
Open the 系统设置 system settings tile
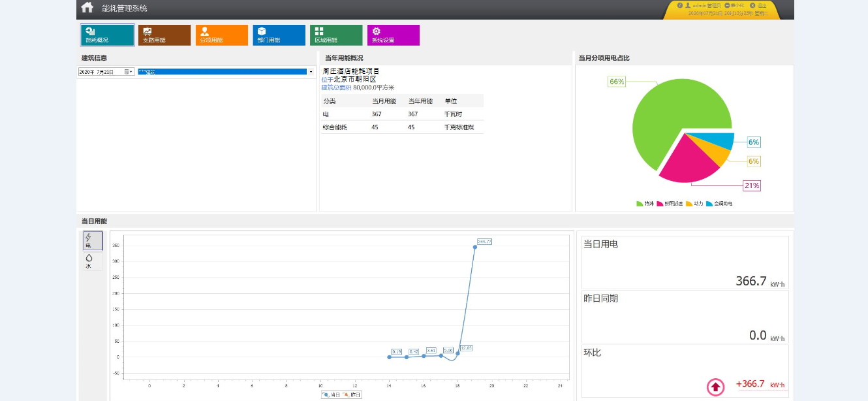point(393,35)
